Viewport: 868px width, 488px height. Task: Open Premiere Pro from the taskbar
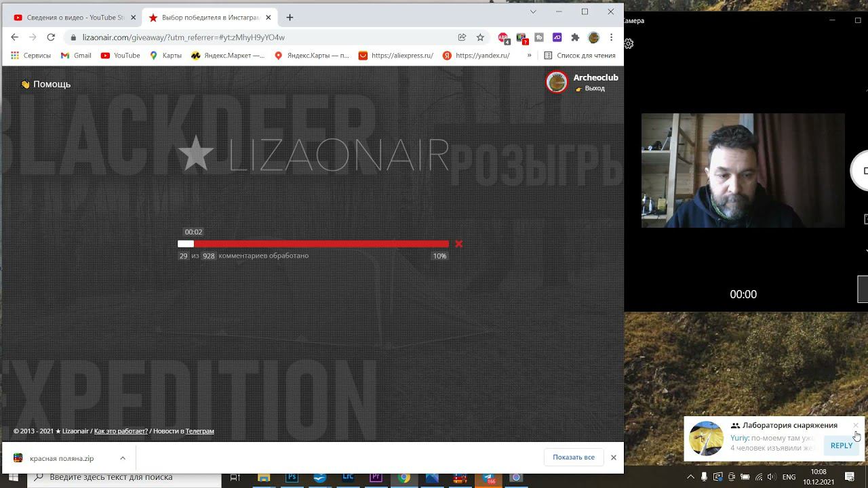376,477
